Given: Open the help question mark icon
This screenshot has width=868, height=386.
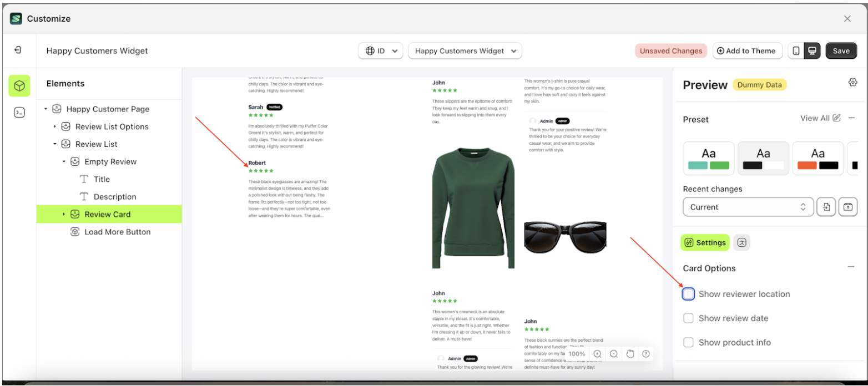Looking at the screenshot, I should pos(646,354).
